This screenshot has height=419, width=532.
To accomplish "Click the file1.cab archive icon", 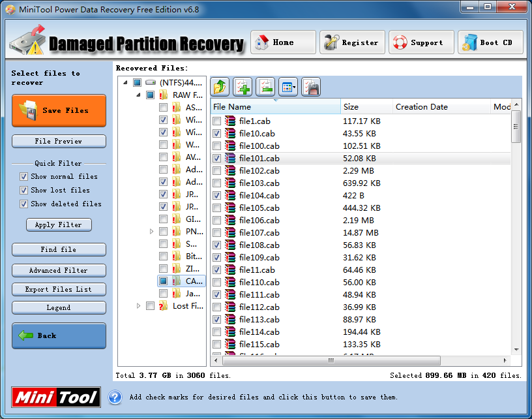I will pos(230,121).
